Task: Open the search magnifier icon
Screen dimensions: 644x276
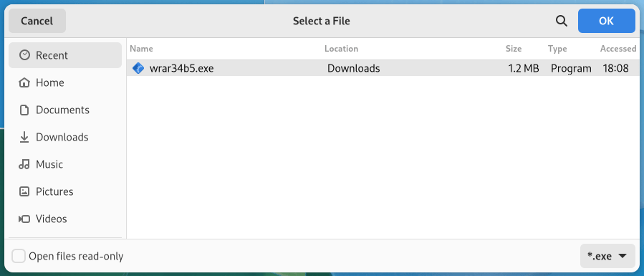Action: coord(562,21)
